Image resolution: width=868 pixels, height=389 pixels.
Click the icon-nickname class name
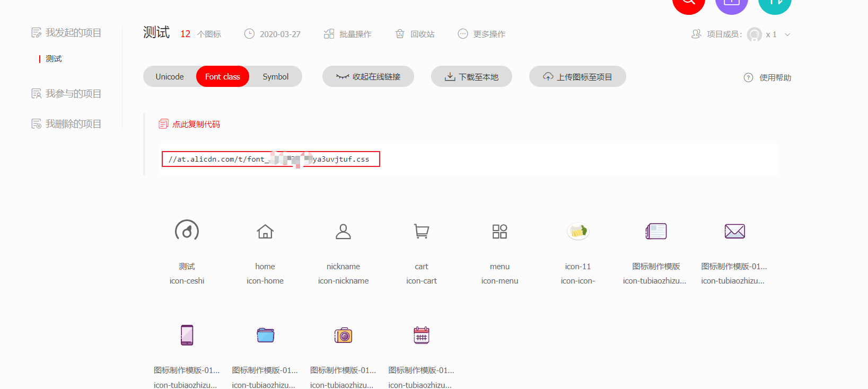pos(343,281)
